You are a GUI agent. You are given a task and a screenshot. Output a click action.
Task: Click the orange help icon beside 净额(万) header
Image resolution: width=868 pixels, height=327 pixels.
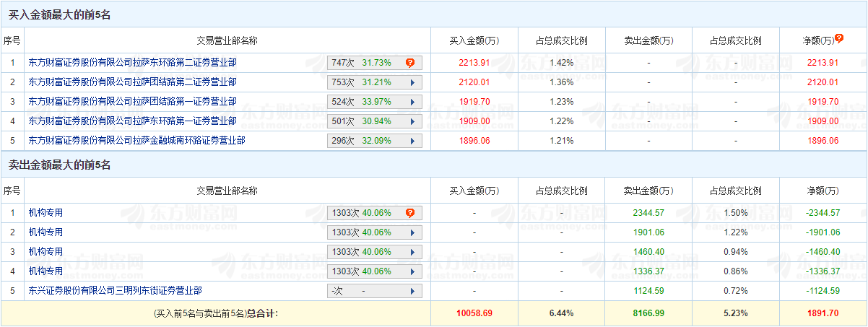pos(839,38)
